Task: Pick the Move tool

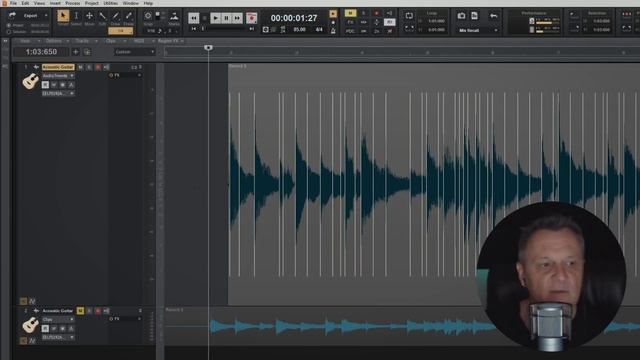Action: click(89, 16)
